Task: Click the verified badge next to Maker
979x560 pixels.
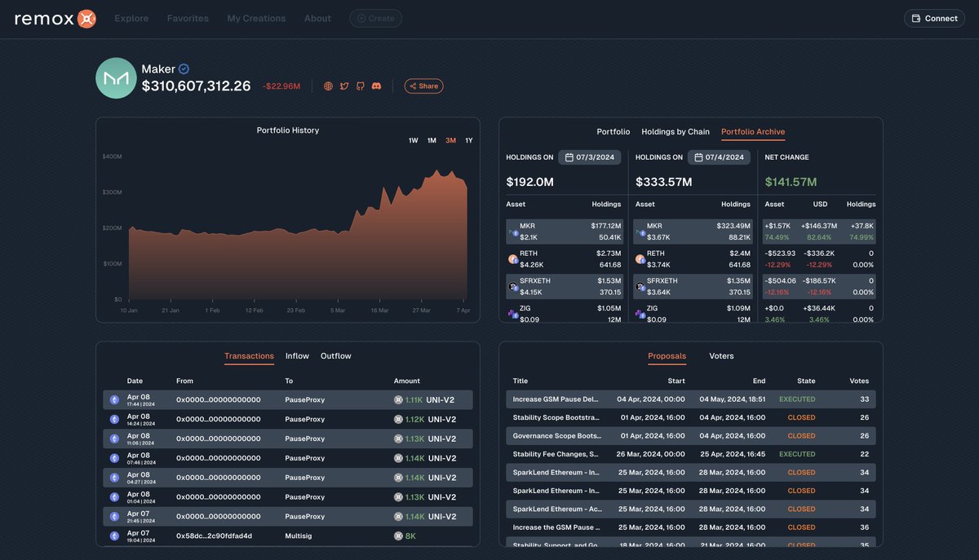Action: click(184, 69)
